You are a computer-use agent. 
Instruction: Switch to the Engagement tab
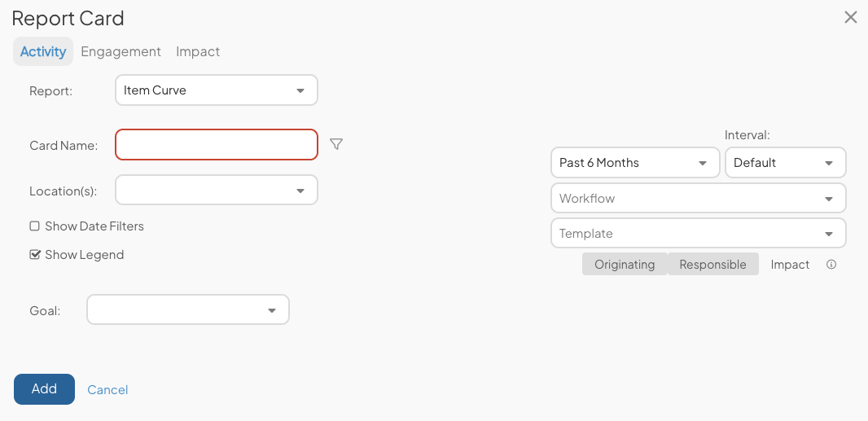coord(121,51)
